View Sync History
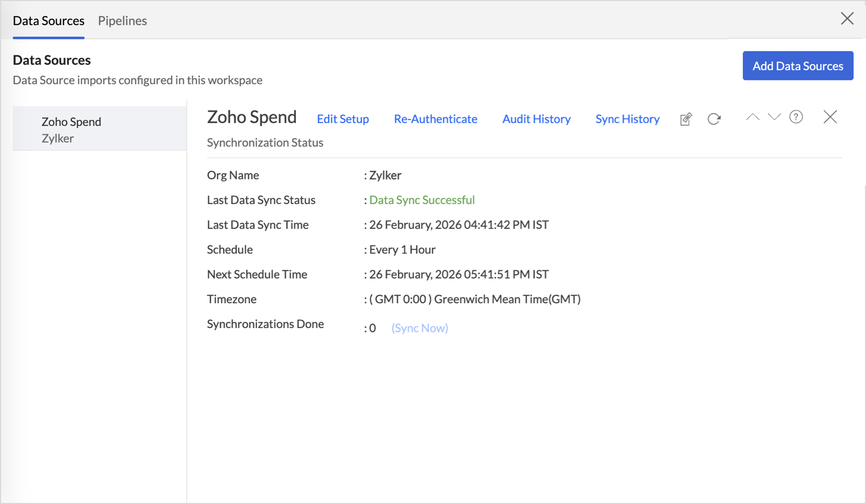The height and width of the screenshot is (504, 866). (627, 119)
